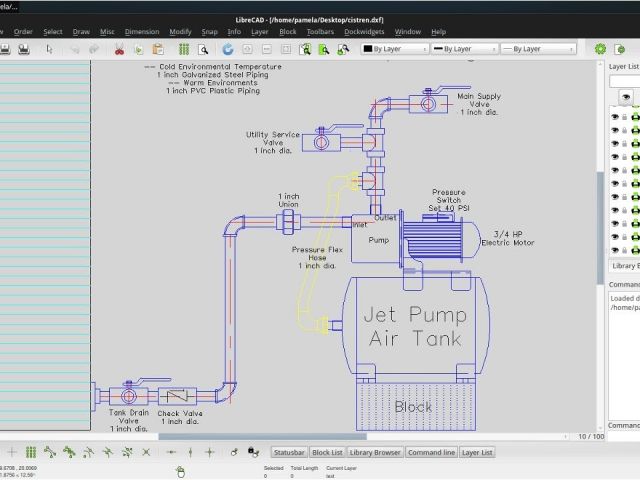Toggle lock icon on the second layer
The height and width of the screenshot is (480, 640).
pyautogui.click(x=625, y=130)
